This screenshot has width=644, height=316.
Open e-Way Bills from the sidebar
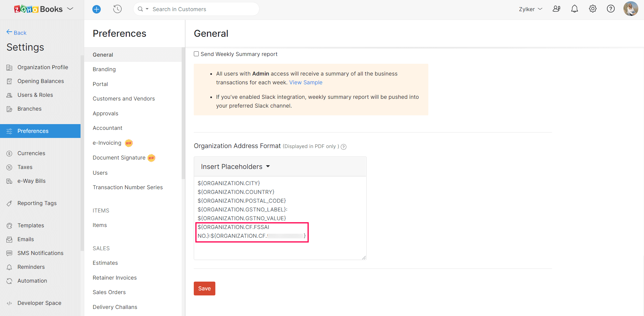(x=31, y=181)
